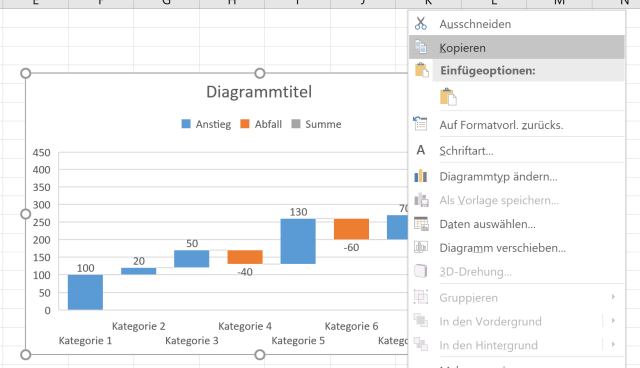
Task: Click the gray Summe legend swatch
Action: tap(296, 124)
